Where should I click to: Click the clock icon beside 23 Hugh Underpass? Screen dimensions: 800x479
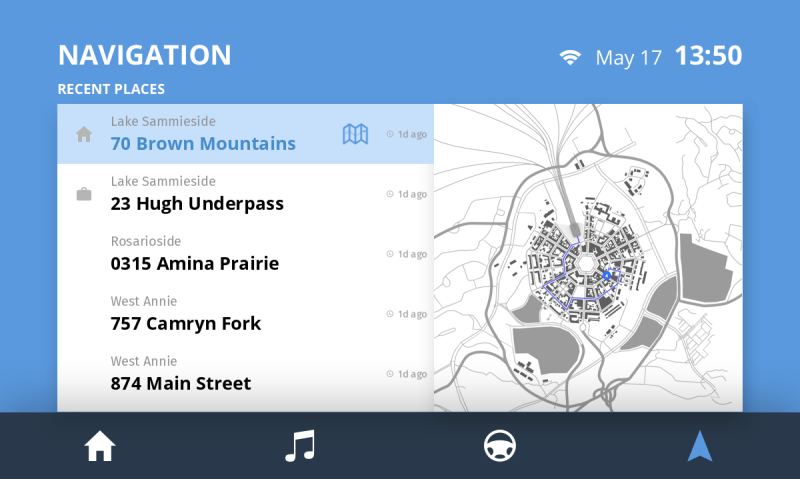coord(390,194)
